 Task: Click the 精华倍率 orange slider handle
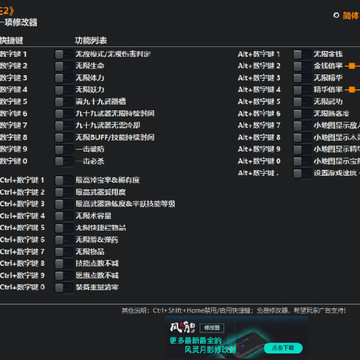352,90
